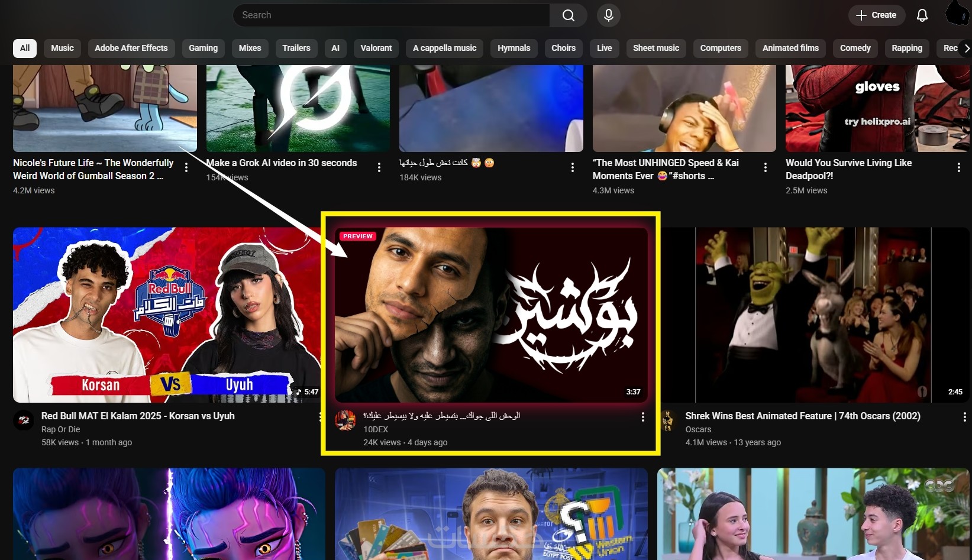Open the Rap Or Die channel avatar
This screenshot has height=560, width=972.
point(24,420)
